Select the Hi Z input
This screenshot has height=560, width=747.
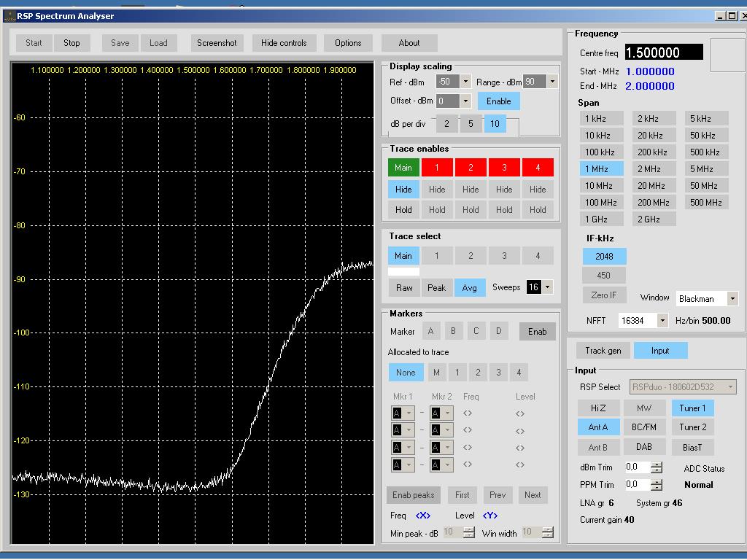click(598, 408)
